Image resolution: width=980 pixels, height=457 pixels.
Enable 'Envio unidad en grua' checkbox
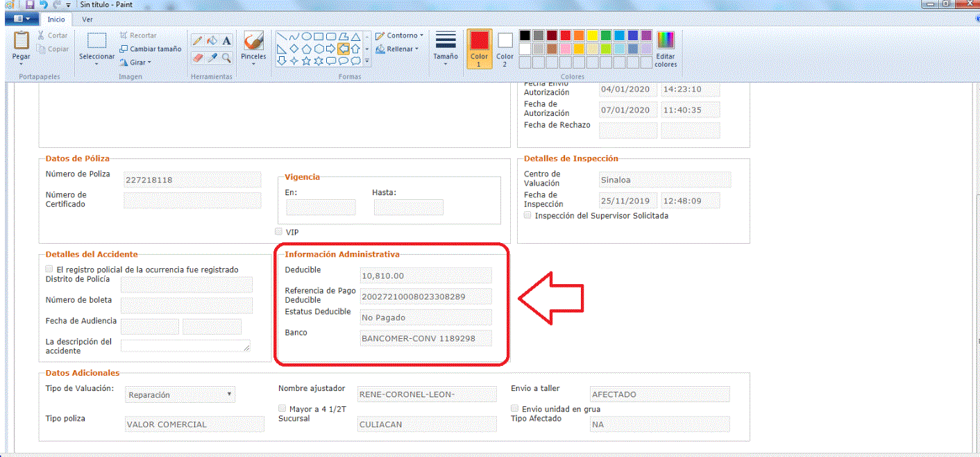[x=515, y=409]
